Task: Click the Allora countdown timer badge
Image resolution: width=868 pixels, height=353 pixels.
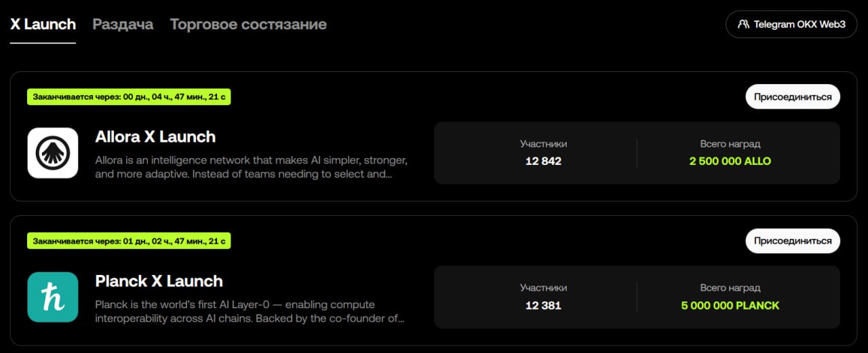Action: pos(129,97)
